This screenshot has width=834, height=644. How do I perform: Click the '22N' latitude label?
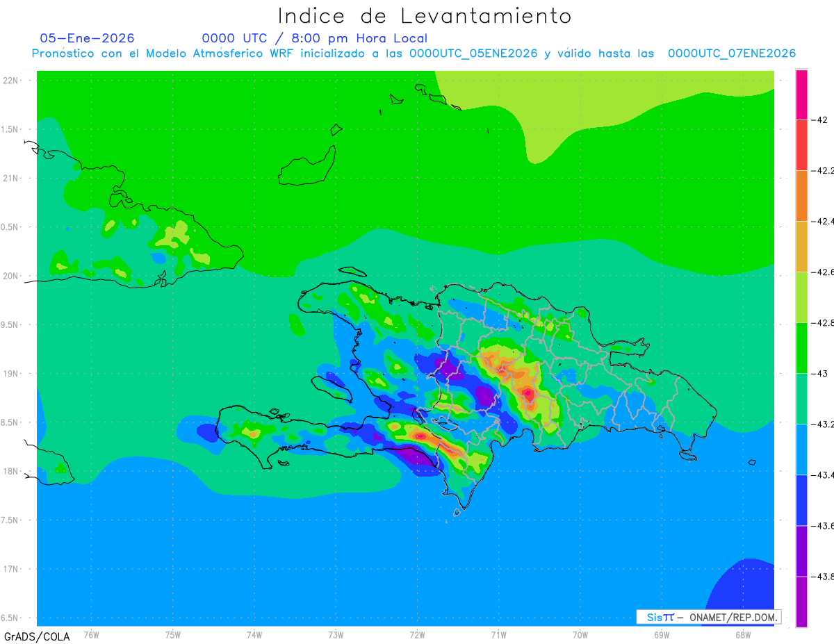pyautogui.click(x=11, y=81)
